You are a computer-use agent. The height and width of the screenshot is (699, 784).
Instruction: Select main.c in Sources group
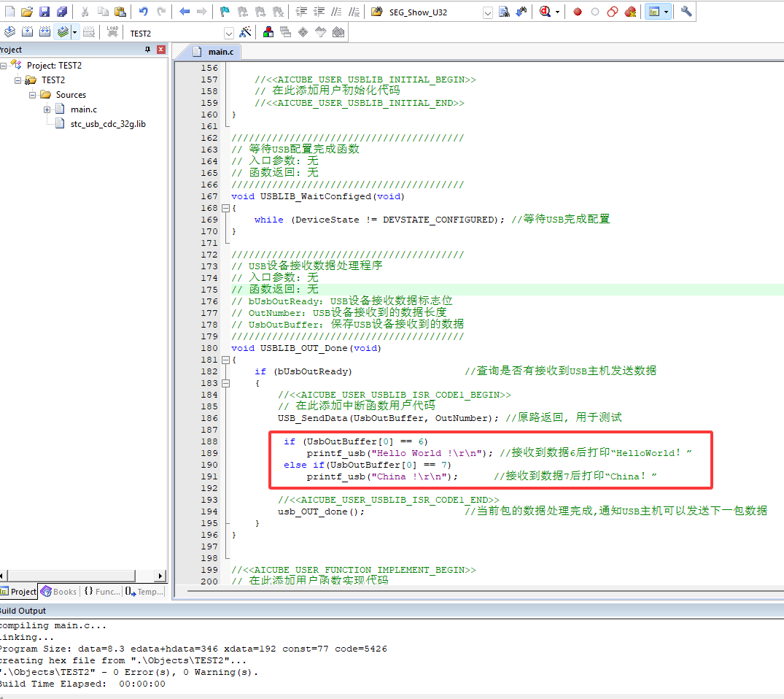[83, 109]
